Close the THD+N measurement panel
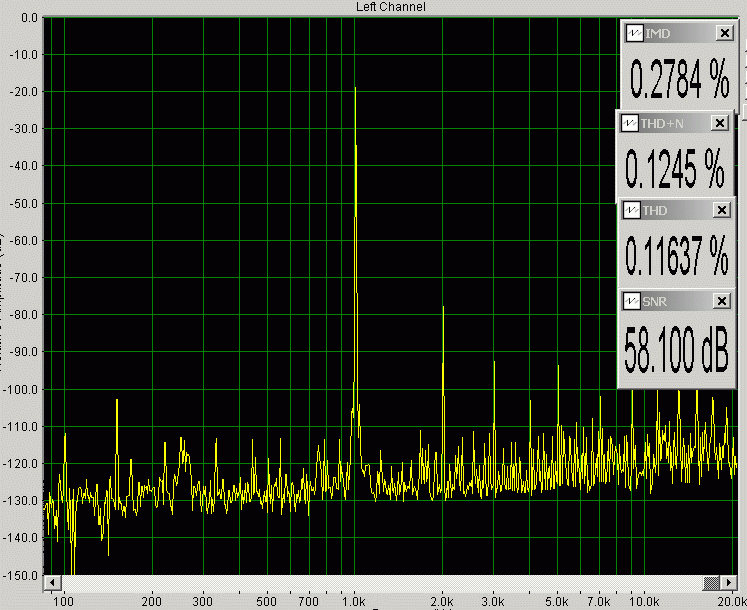Viewport: 747px width, 610px height. [x=719, y=123]
